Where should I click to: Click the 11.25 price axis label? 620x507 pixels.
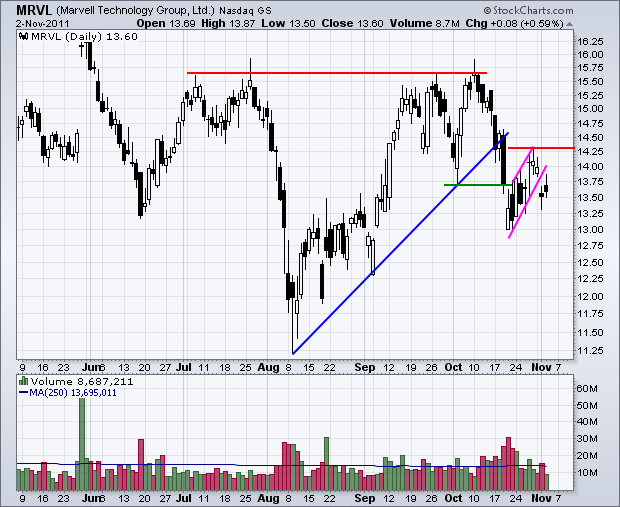tap(590, 350)
